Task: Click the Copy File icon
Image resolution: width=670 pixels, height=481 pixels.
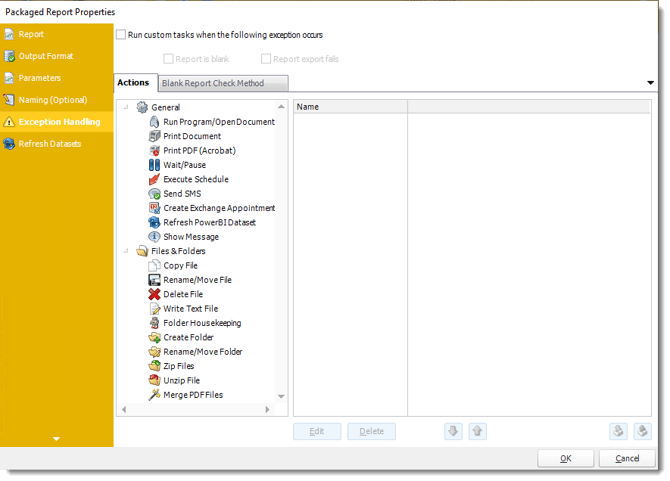Action: [154, 266]
